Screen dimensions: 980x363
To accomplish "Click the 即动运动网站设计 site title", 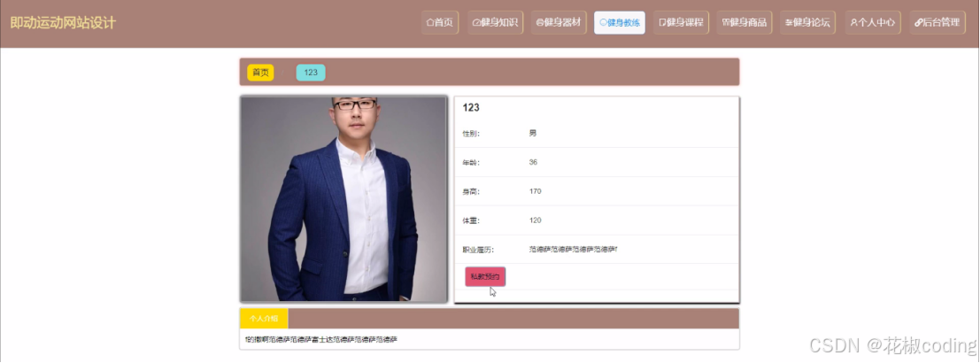I will tap(63, 23).
